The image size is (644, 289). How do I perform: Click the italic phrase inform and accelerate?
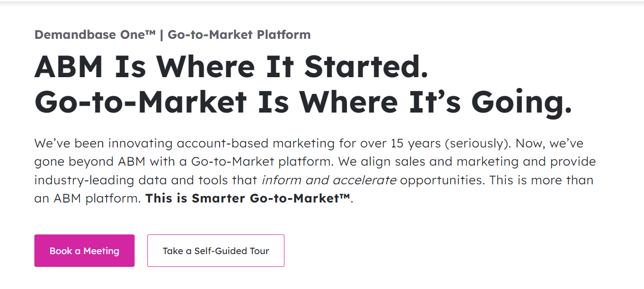[329, 180]
